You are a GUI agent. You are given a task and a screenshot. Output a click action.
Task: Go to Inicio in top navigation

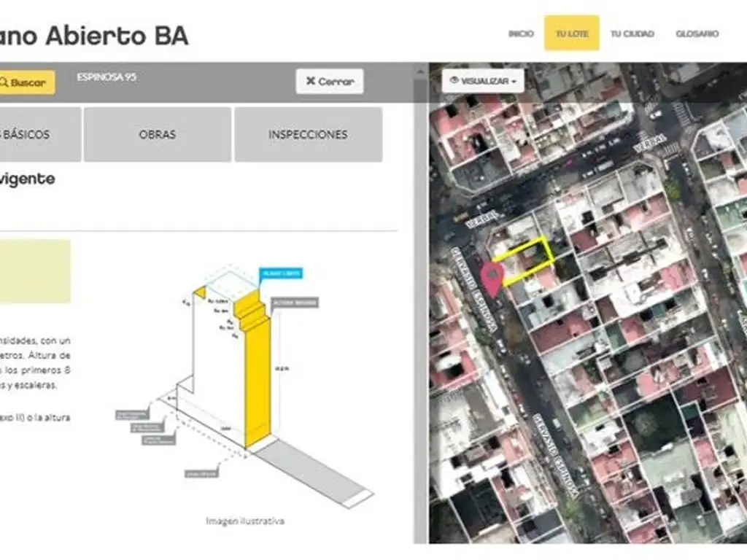[521, 34]
